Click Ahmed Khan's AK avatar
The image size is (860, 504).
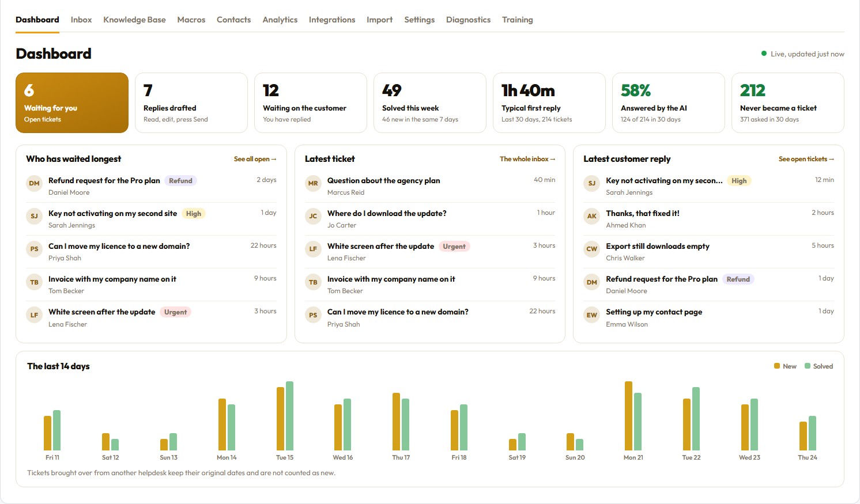(x=592, y=216)
